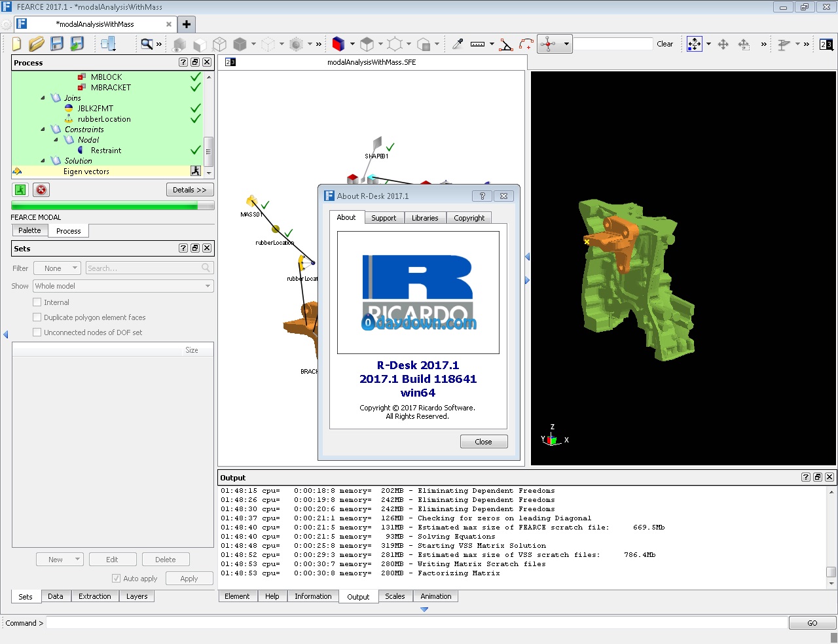Click the outlined cube display mode icon

point(219,44)
